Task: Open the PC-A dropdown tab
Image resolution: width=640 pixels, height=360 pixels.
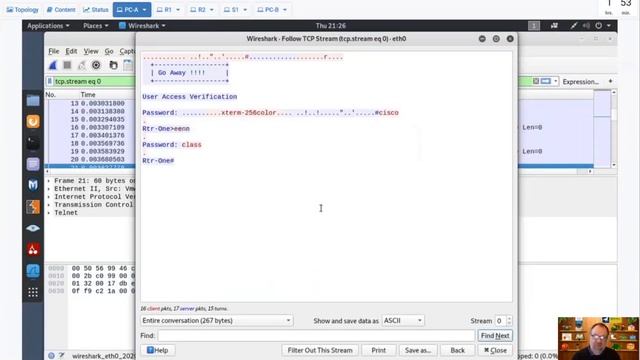Action: pos(132,9)
